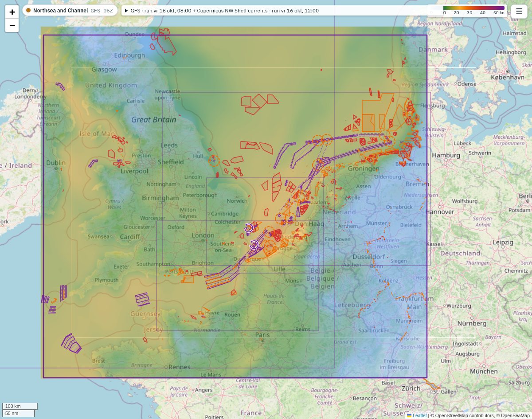Click the Paris city marker
The height and width of the screenshot is (419, 532).
coord(262,340)
